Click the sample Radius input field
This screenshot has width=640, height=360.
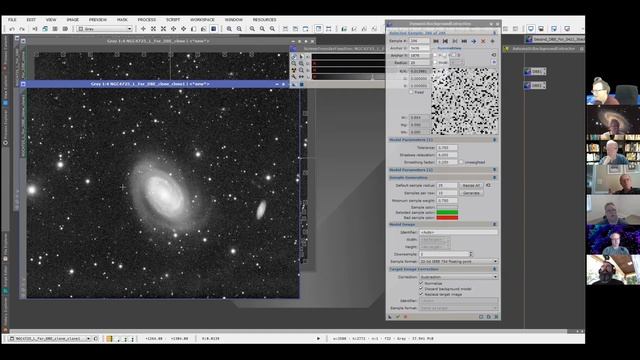[x=419, y=63]
